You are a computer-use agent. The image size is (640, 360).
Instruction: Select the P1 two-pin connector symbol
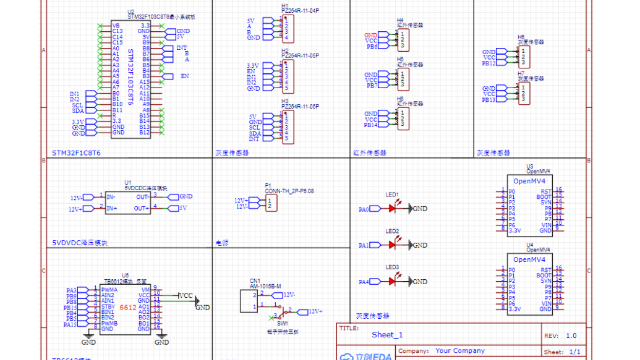click(x=271, y=203)
